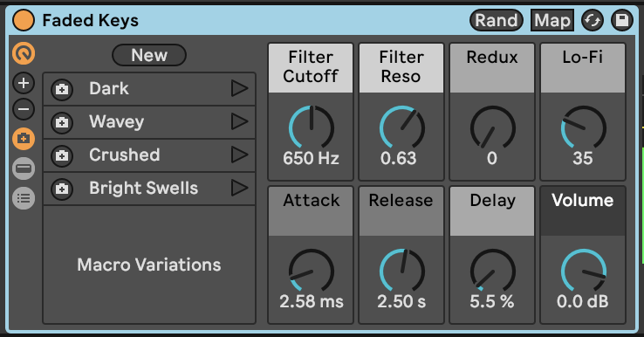Launch the Wavey variation play arrow
Viewport: 644px width, 337px height.
tap(239, 121)
